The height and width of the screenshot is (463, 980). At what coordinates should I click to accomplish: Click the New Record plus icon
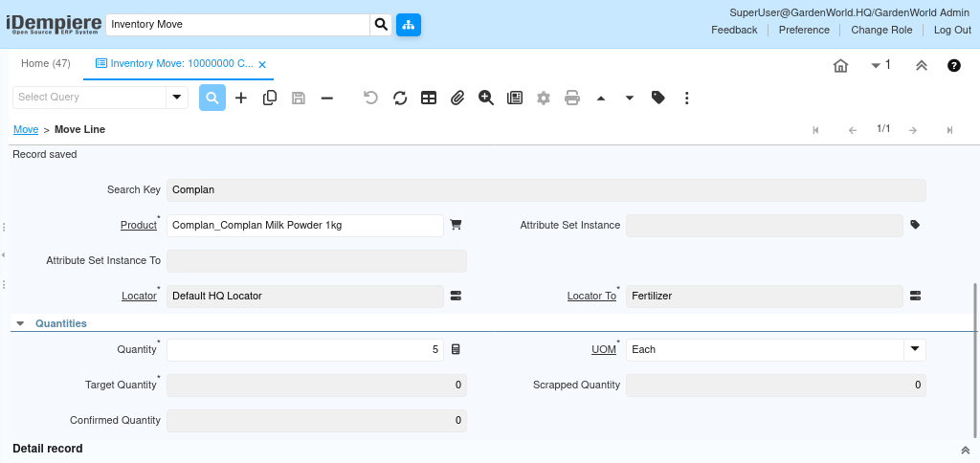241,98
